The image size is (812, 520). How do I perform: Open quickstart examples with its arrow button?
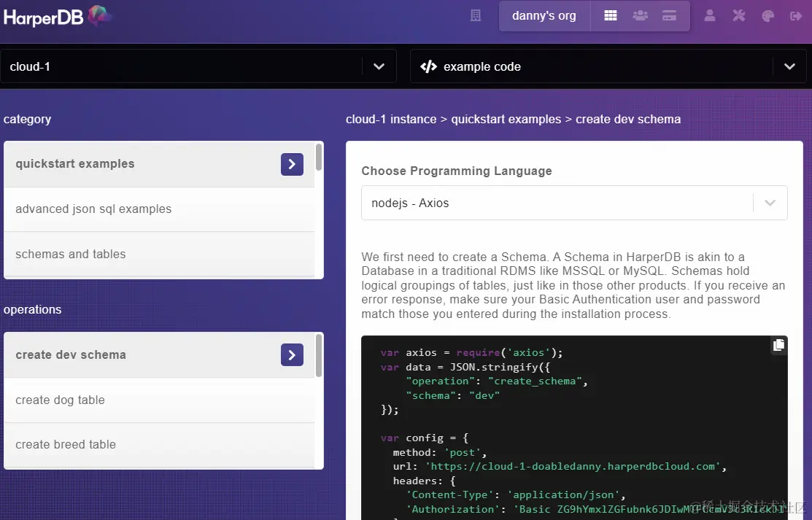point(292,164)
